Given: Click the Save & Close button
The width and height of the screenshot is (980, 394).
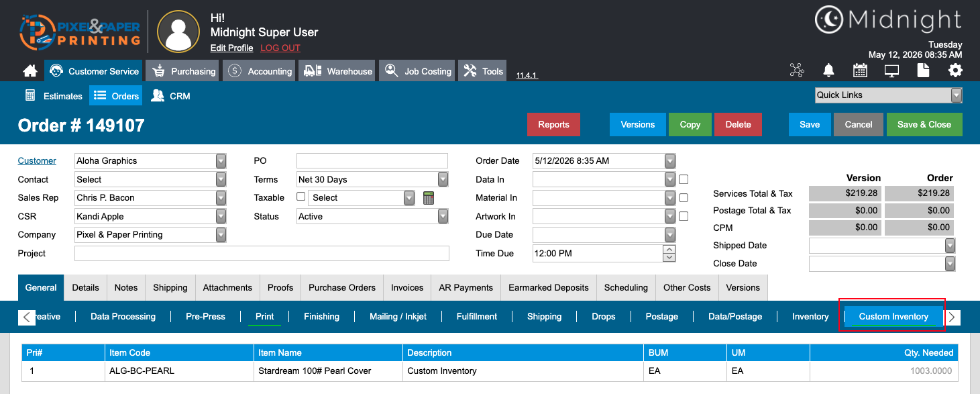Looking at the screenshot, I should pyautogui.click(x=924, y=124).
